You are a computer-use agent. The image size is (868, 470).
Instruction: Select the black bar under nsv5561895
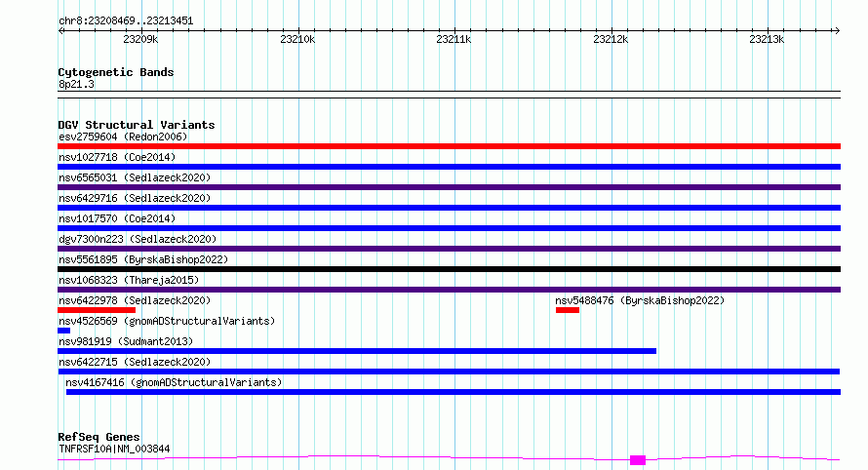click(449, 269)
